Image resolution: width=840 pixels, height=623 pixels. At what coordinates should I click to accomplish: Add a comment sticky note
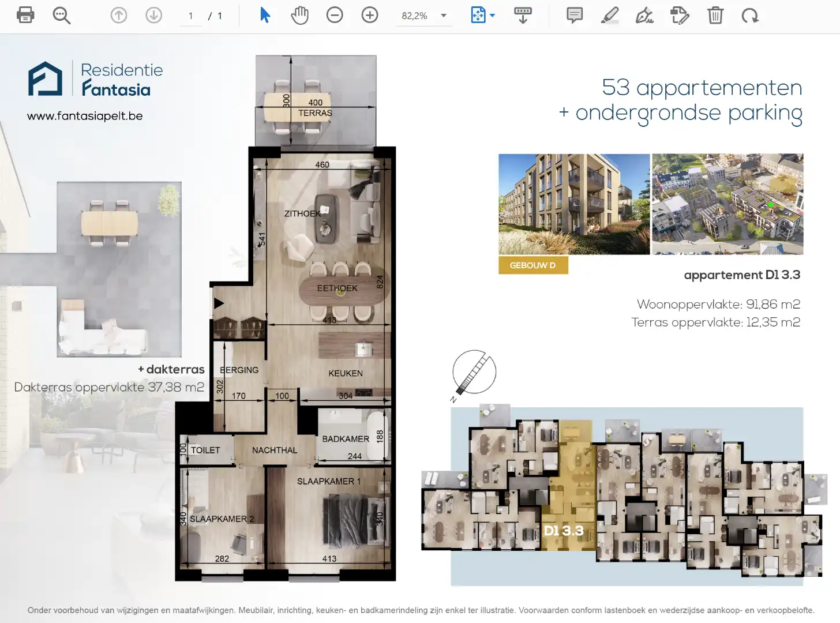575,15
